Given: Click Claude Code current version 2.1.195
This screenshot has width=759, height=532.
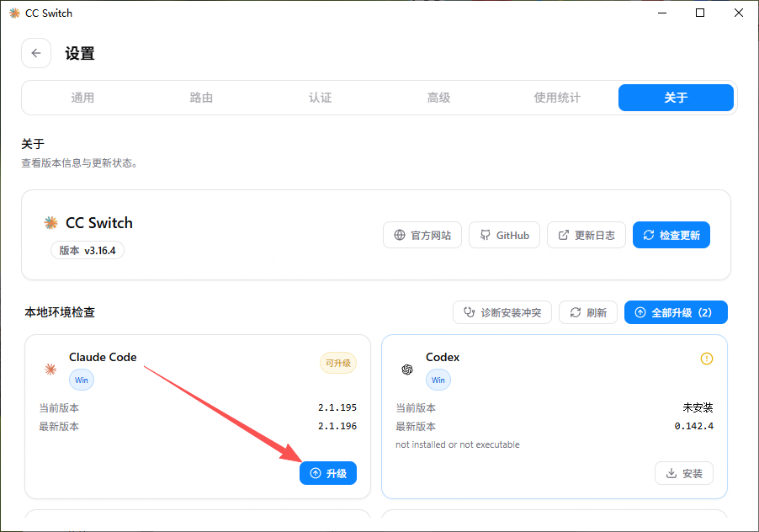Looking at the screenshot, I should (337, 407).
